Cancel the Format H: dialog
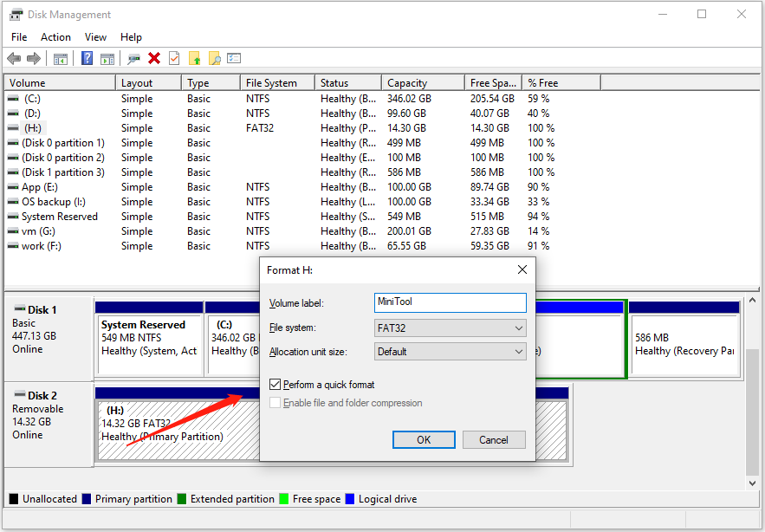Viewport: 765px width, 532px height. click(494, 439)
